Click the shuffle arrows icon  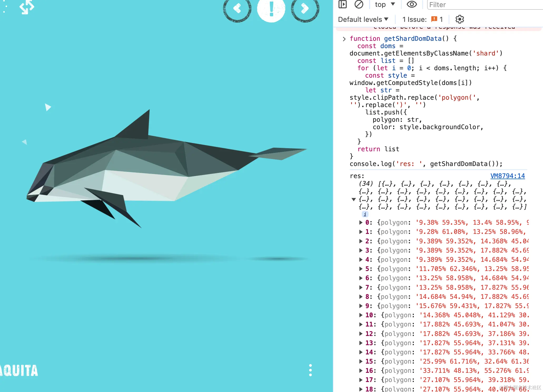(27, 7)
